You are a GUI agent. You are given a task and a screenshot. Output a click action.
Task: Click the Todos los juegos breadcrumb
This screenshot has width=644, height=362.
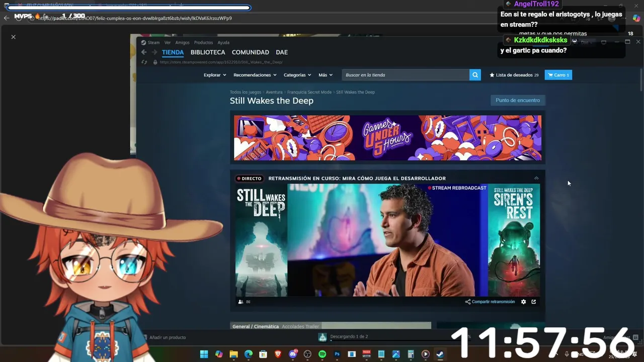click(246, 92)
